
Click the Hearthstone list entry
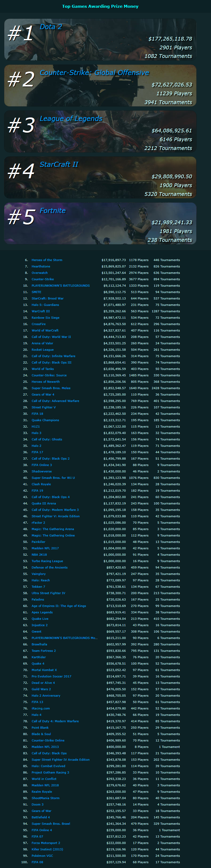41,266
